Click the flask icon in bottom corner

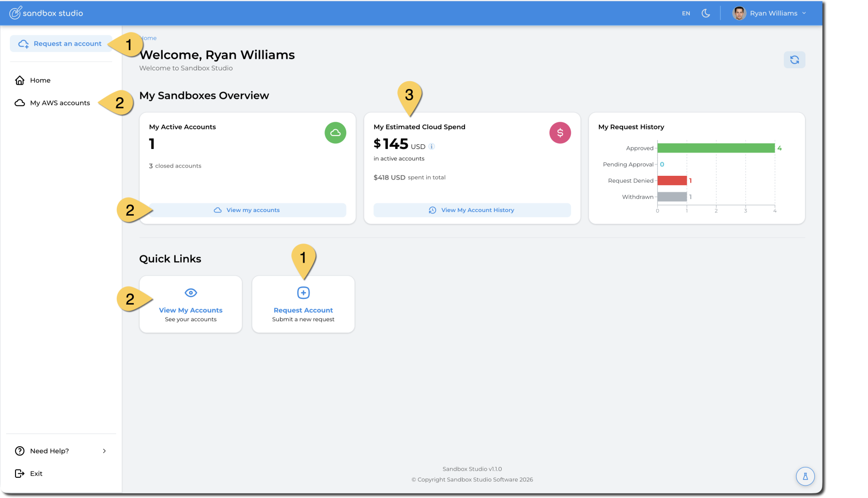coord(805,476)
